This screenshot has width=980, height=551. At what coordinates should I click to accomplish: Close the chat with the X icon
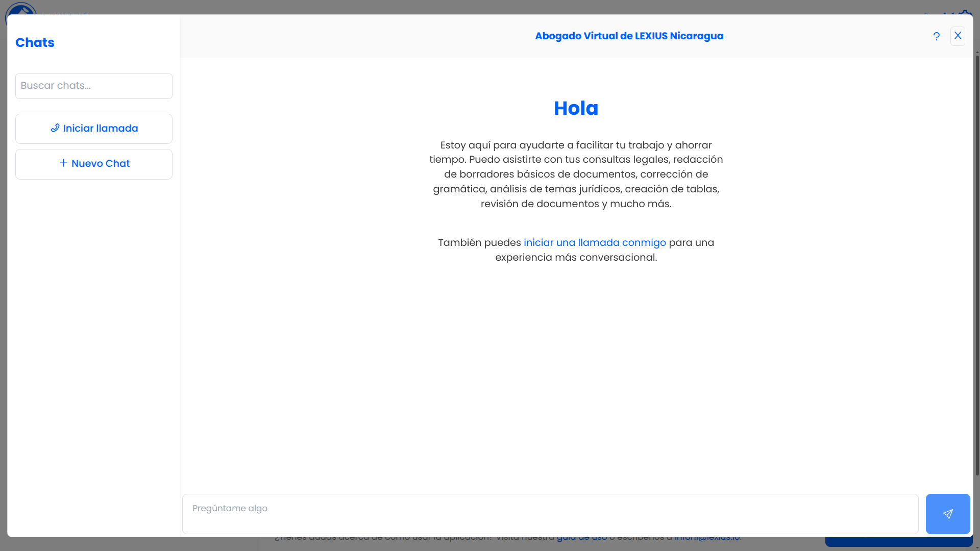click(958, 36)
